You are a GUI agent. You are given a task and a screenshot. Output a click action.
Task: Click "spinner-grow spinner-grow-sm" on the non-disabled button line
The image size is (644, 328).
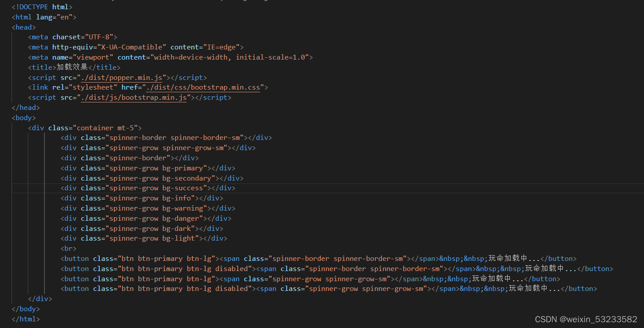pos(331,279)
